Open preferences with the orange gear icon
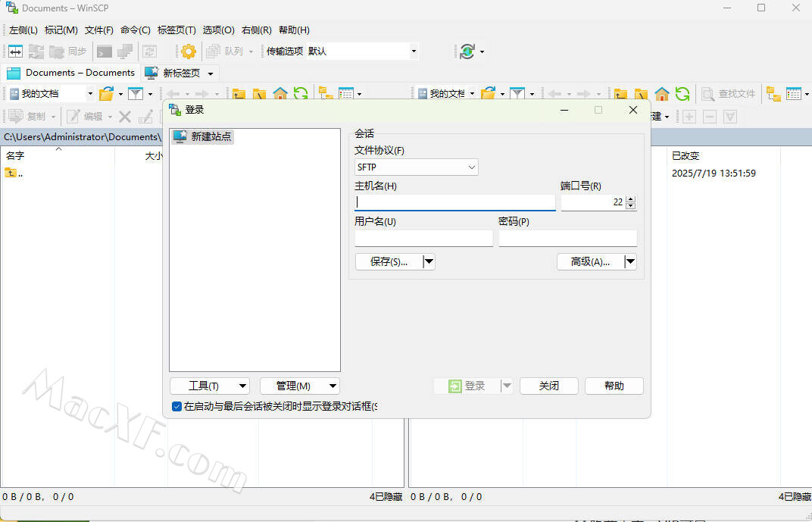This screenshot has height=522, width=812. click(189, 52)
